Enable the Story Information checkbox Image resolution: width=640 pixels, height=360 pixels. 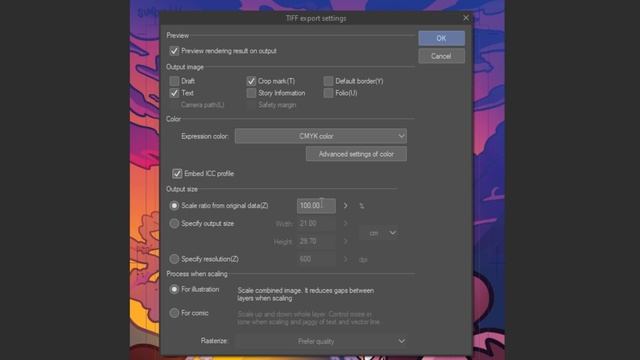(x=251, y=93)
